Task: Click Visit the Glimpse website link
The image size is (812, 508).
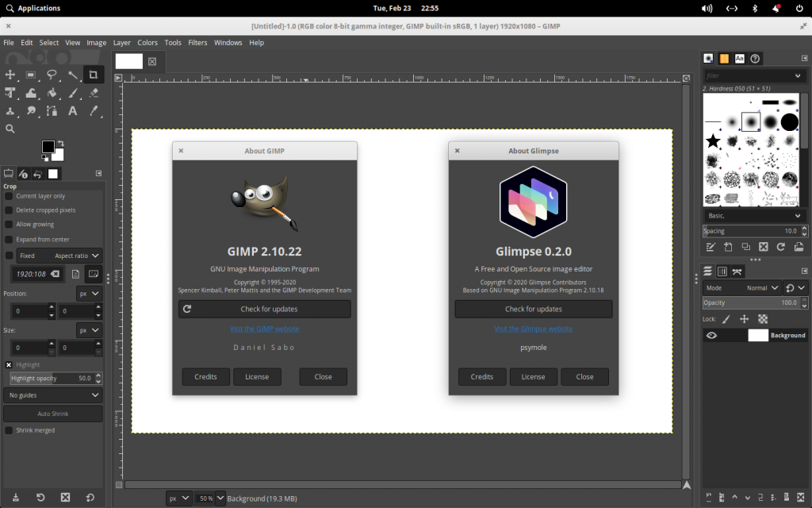Action: (x=533, y=329)
